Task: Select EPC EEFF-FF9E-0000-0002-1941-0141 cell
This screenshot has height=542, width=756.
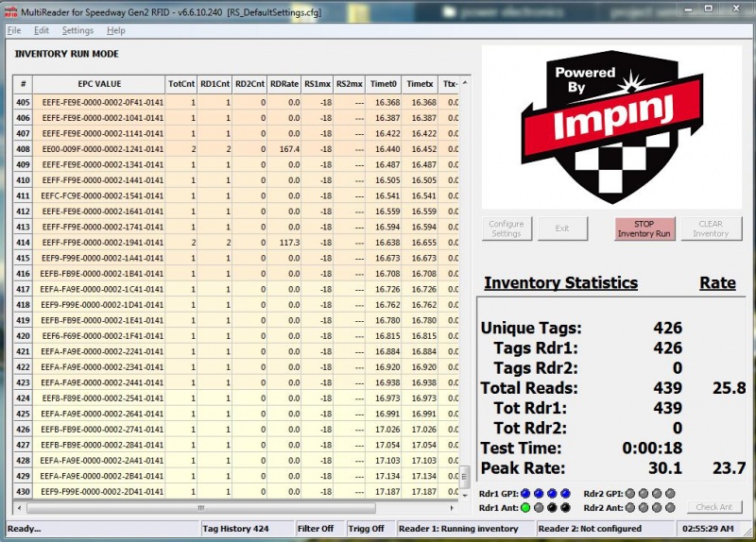Action: coord(99,243)
